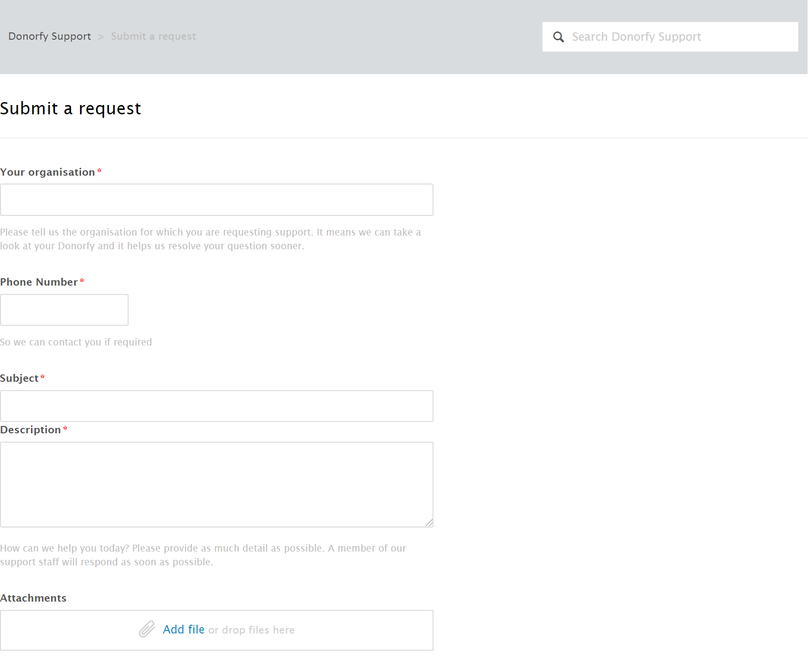The width and height of the screenshot is (812, 661).
Task: Click inside the Description text area
Action: (x=217, y=484)
